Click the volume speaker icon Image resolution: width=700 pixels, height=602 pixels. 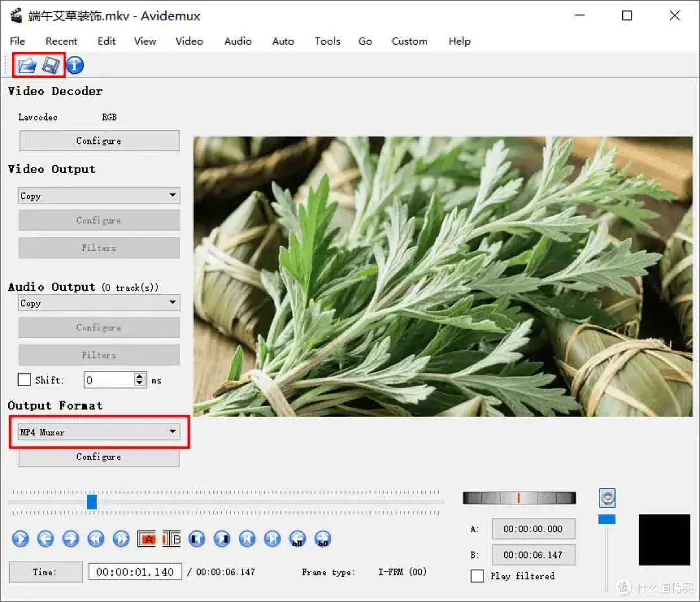607,498
